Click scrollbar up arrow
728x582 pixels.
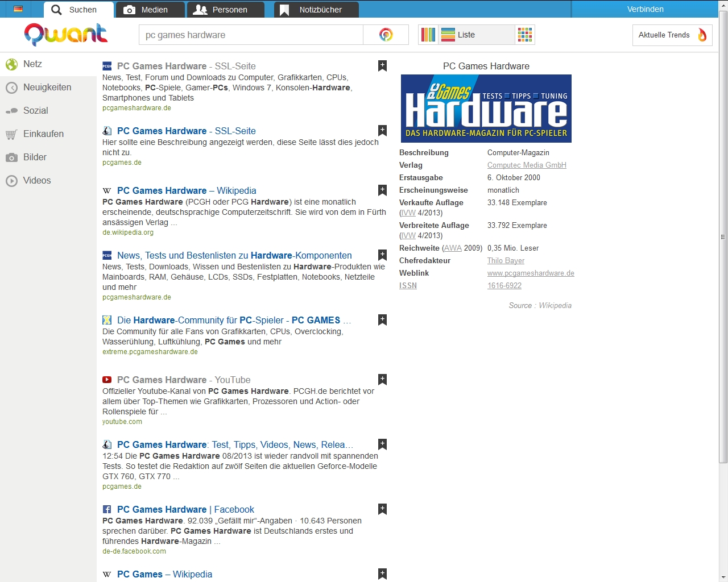pos(723,5)
